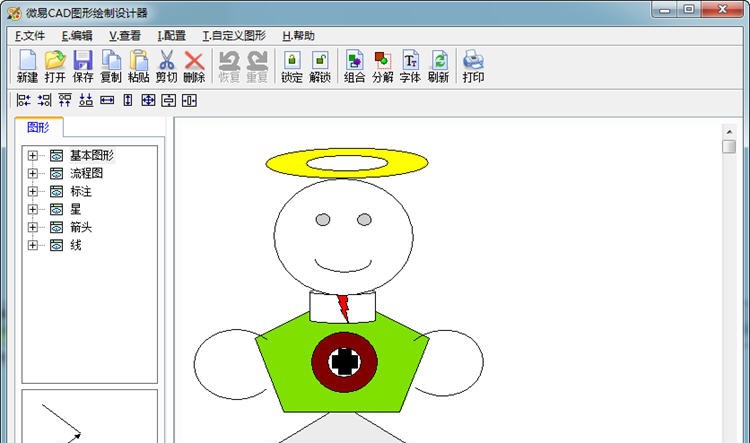Viewport: 750px width, 443px height.
Task: Expand the 流程图 tree node
Action: click(33, 174)
